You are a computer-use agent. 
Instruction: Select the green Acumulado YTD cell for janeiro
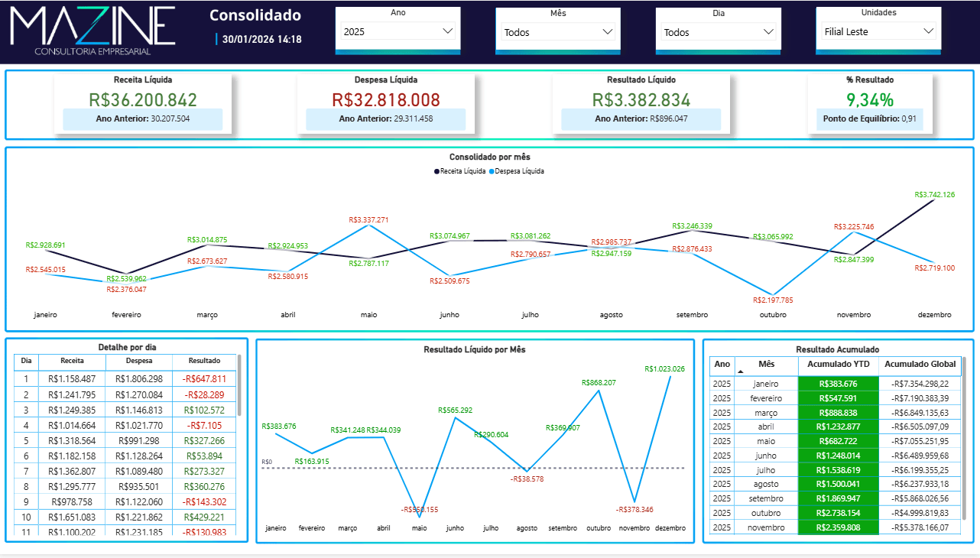pyautogui.click(x=839, y=383)
